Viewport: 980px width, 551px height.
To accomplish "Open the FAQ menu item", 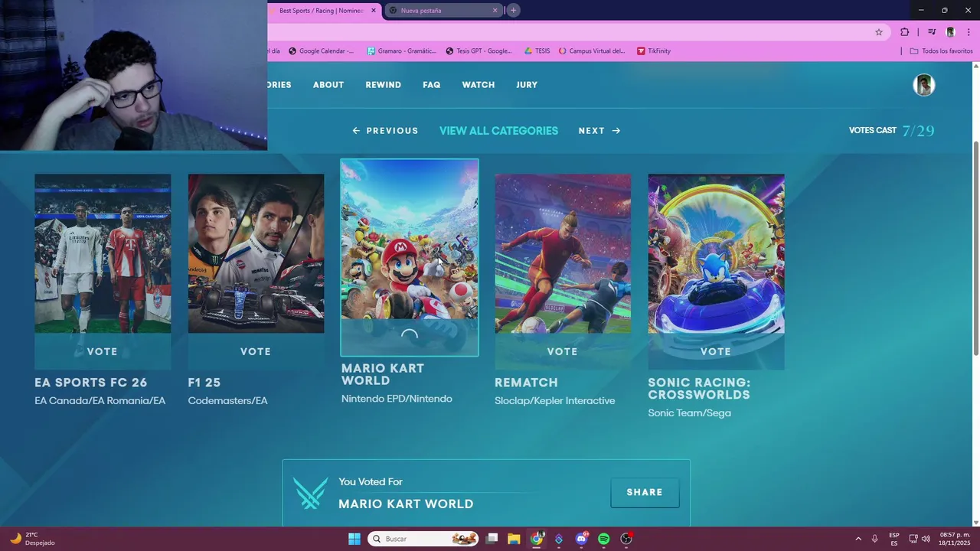I will 432,85.
